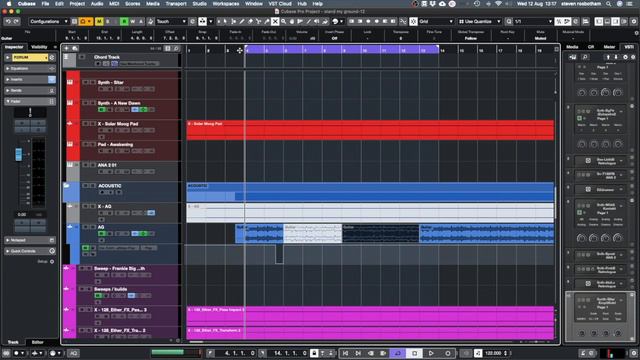Open the Use Quantize dropdown

479,21
